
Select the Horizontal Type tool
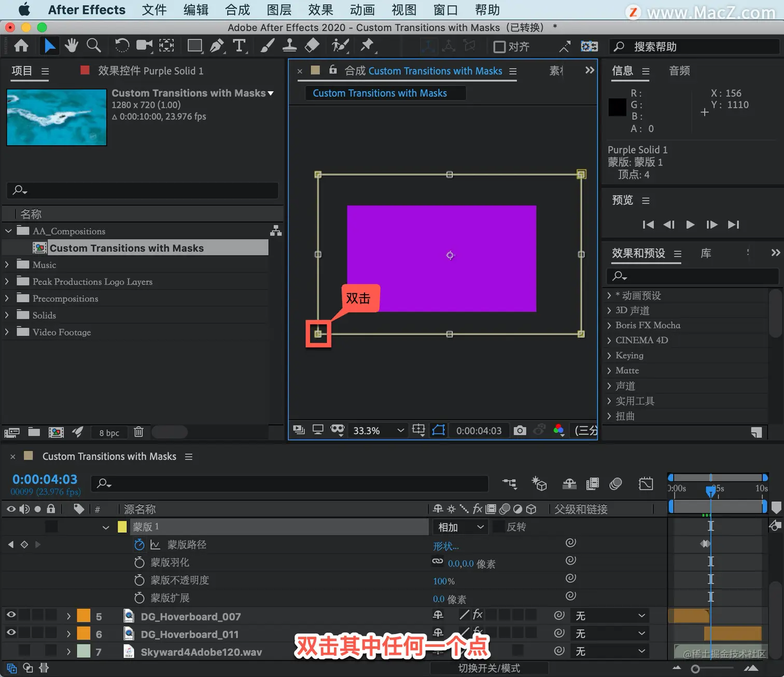pos(239,46)
